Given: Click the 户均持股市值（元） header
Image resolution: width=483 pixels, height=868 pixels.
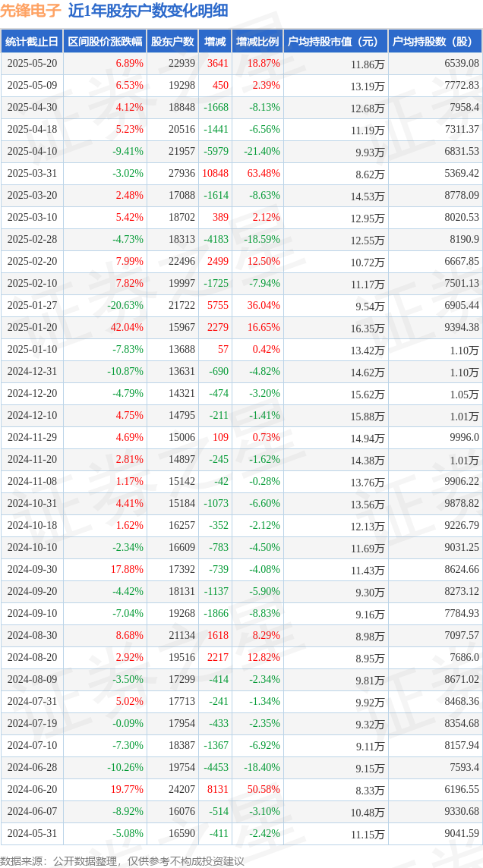Looking at the screenshot, I should pyautogui.click(x=336, y=42).
